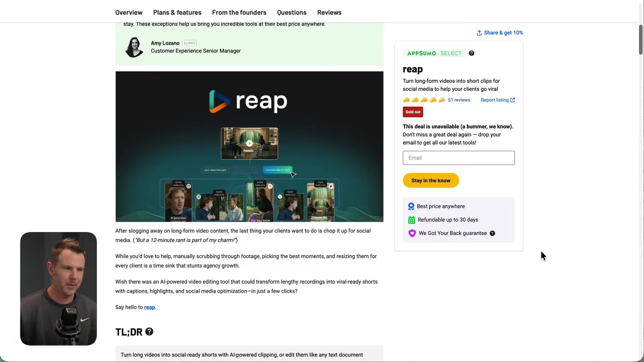The width and height of the screenshot is (644, 362).
Task: Open the TL;DR question mark tooltip
Action: 149,331
